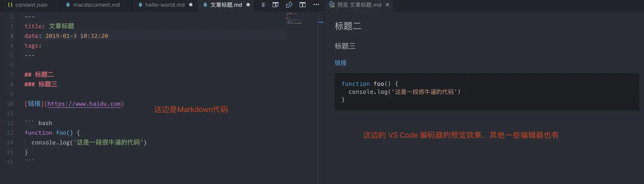Click line number 16 in gutter

click(x=10, y=162)
